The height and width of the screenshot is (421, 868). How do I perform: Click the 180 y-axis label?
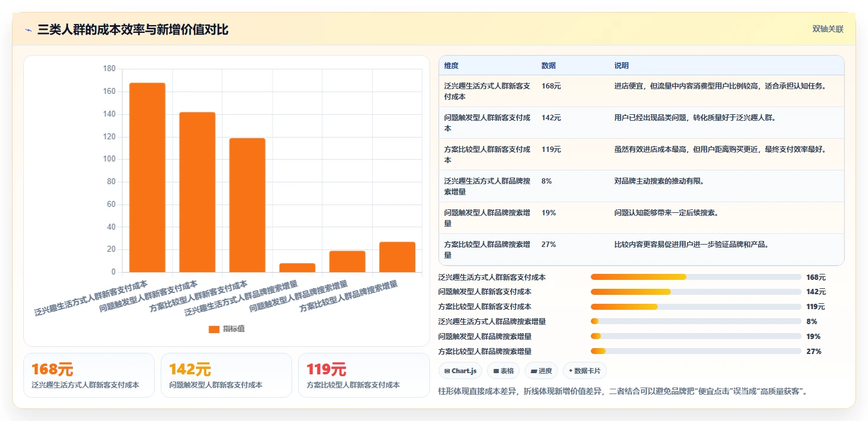pyautogui.click(x=109, y=69)
